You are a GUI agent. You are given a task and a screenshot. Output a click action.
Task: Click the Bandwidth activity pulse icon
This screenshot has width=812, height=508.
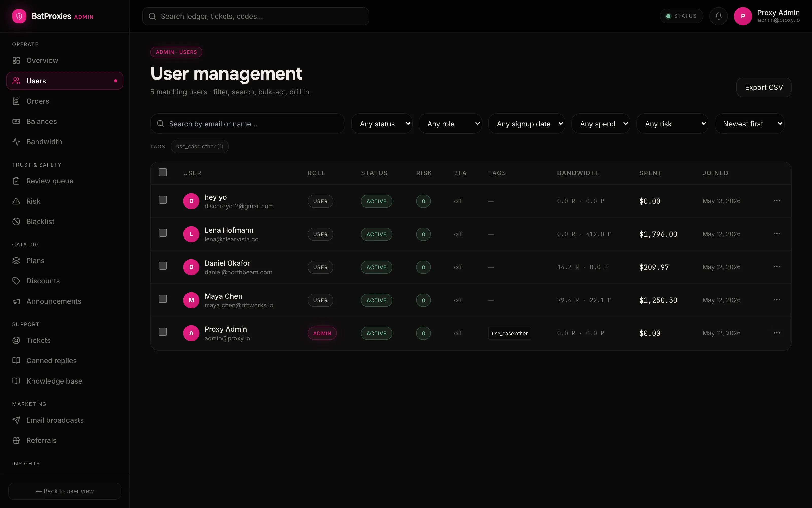(16, 142)
